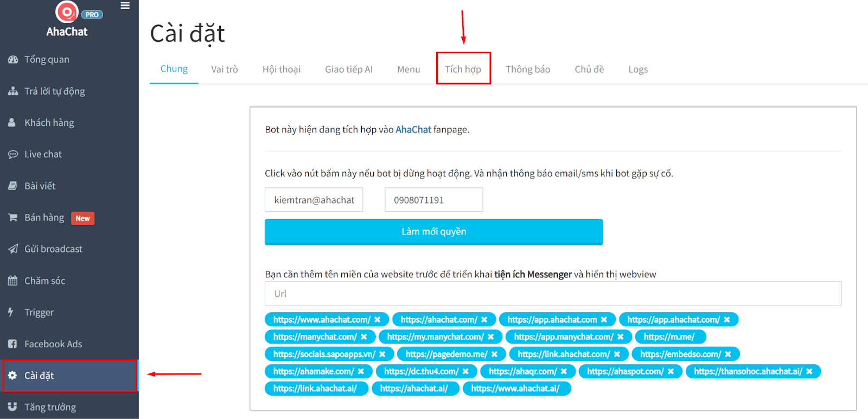The width and height of the screenshot is (868, 419).
Task: Remove https://ahaqr.com/ domain tag
Action: point(564,371)
